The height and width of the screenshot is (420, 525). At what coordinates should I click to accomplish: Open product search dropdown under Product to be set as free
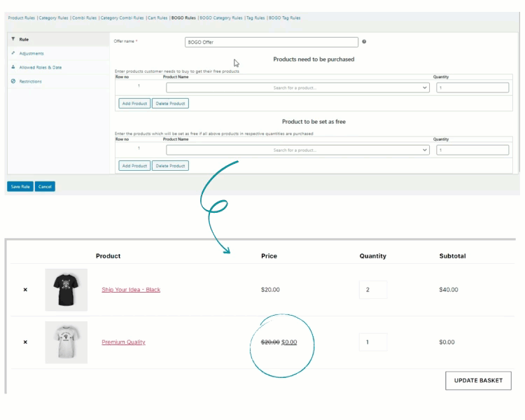tap(297, 150)
